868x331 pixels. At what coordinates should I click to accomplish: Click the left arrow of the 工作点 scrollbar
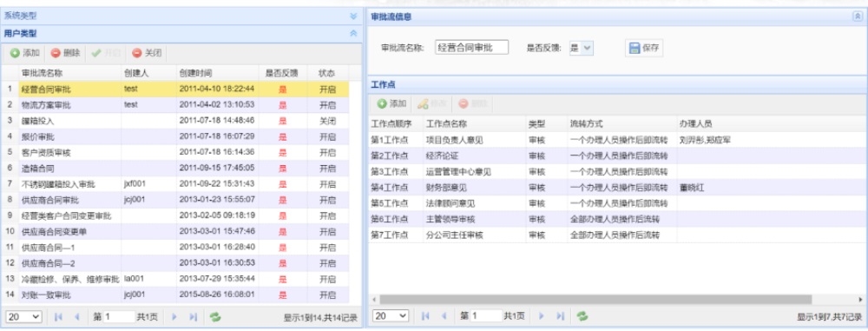(x=373, y=300)
